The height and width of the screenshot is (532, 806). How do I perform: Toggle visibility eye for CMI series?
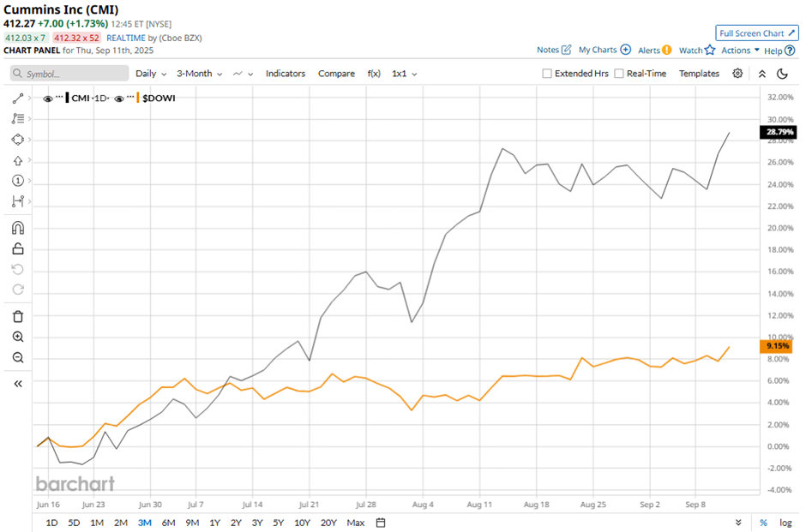47,99
